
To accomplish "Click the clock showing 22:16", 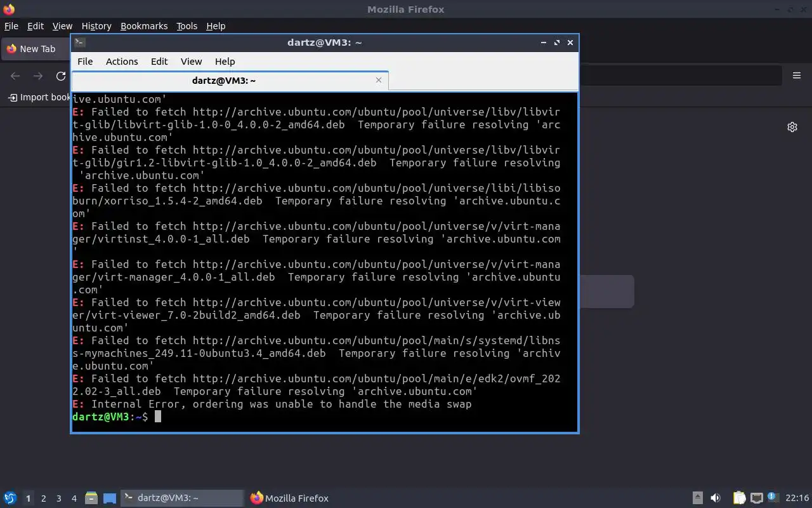I will [x=797, y=498].
